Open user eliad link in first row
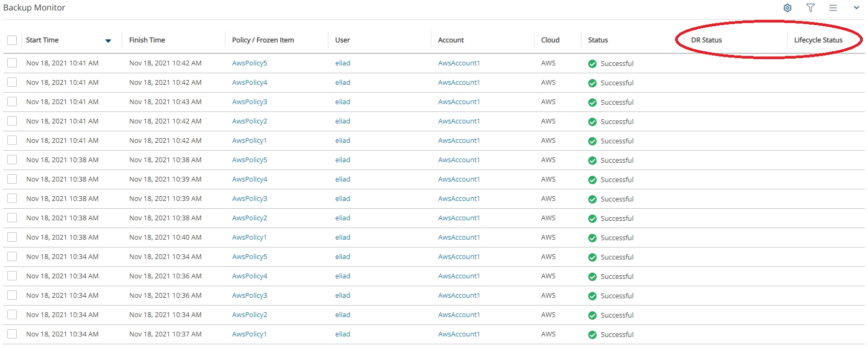This screenshot has height=349, width=868. click(342, 63)
